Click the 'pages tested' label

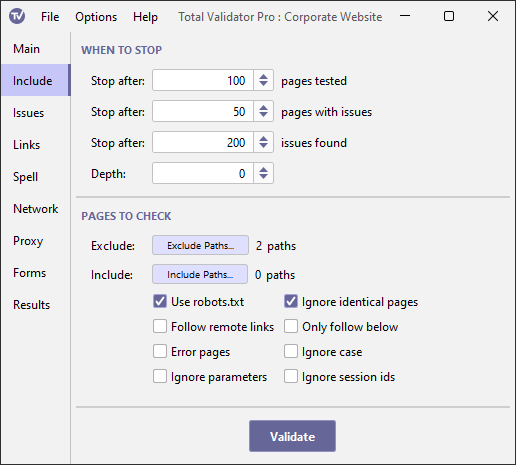coord(314,81)
